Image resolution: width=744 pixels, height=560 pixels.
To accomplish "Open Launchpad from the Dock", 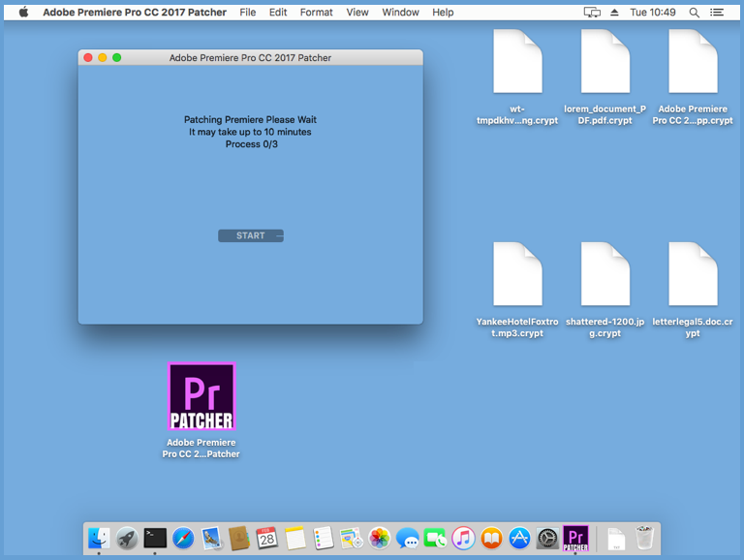I will click(x=127, y=538).
